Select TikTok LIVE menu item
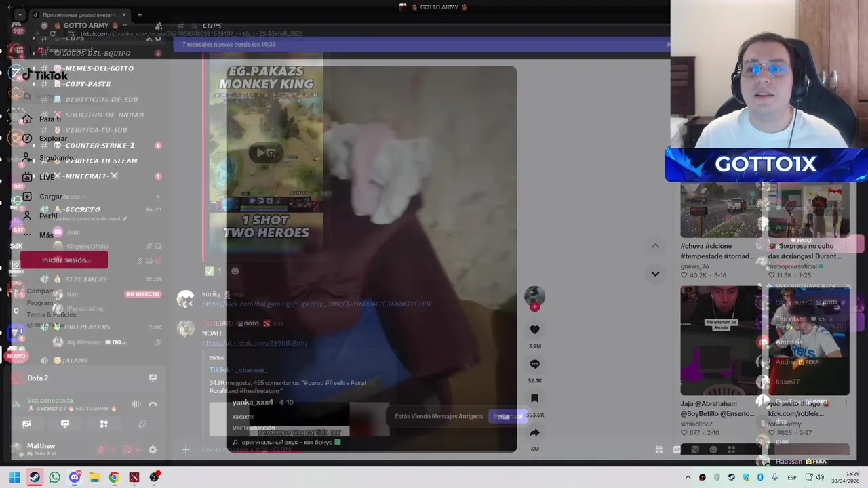The image size is (868, 488). [38, 177]
